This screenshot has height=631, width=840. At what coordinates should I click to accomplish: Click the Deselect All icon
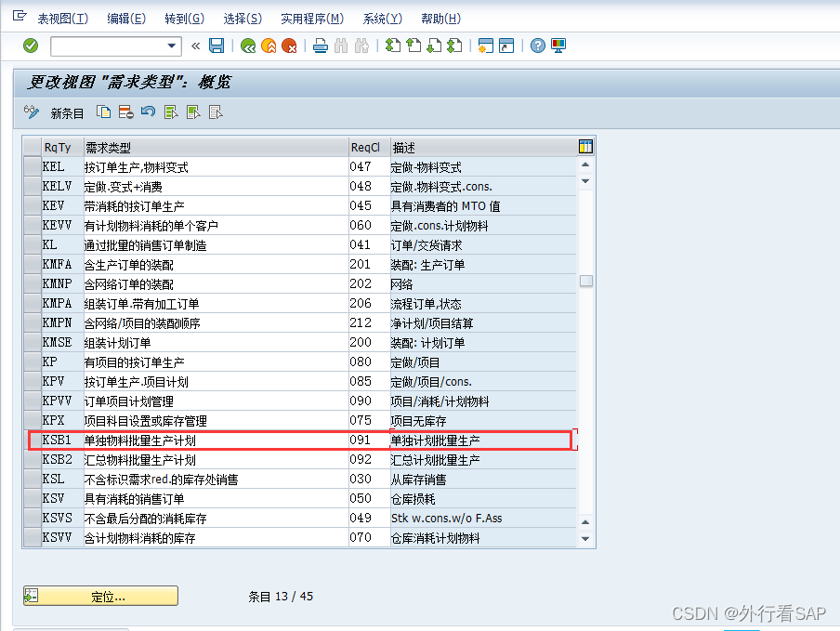pyautogui.click(x=216, y=112)
